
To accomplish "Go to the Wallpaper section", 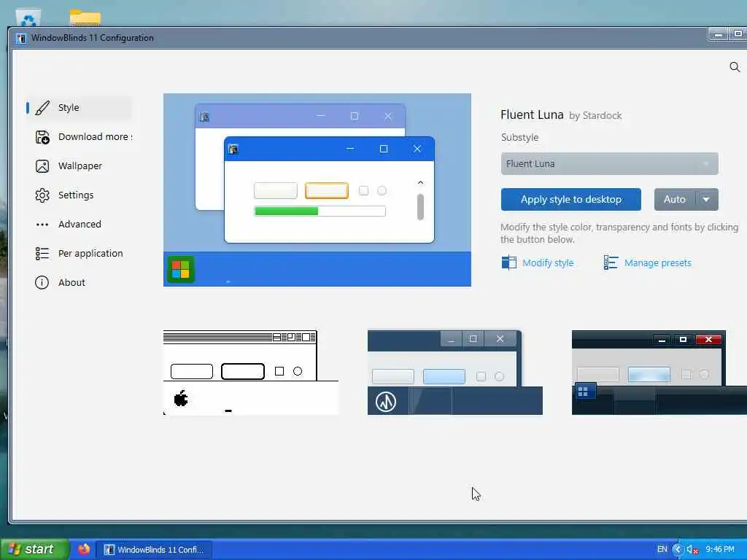I will point(79,166).
